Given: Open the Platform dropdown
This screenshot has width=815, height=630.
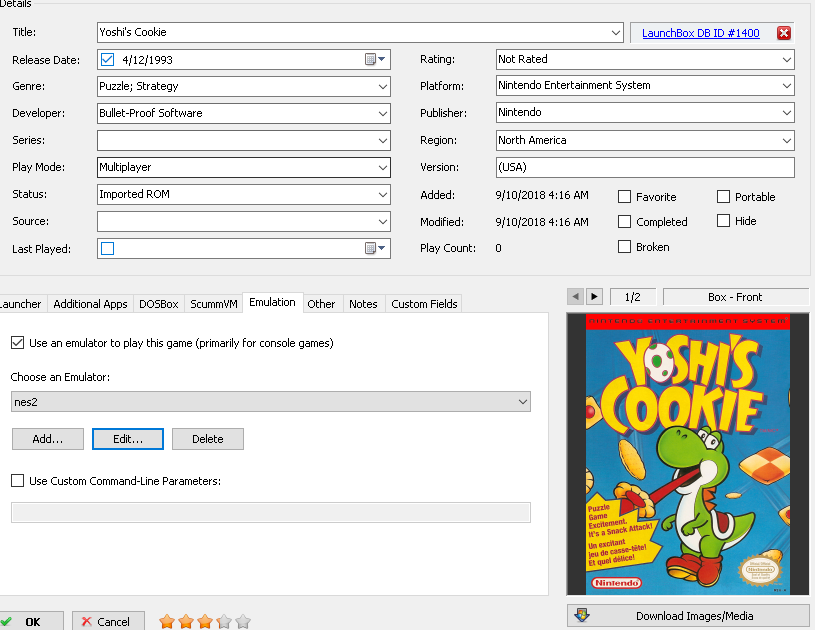Looking at the screenshot, I should coord(787,85).
